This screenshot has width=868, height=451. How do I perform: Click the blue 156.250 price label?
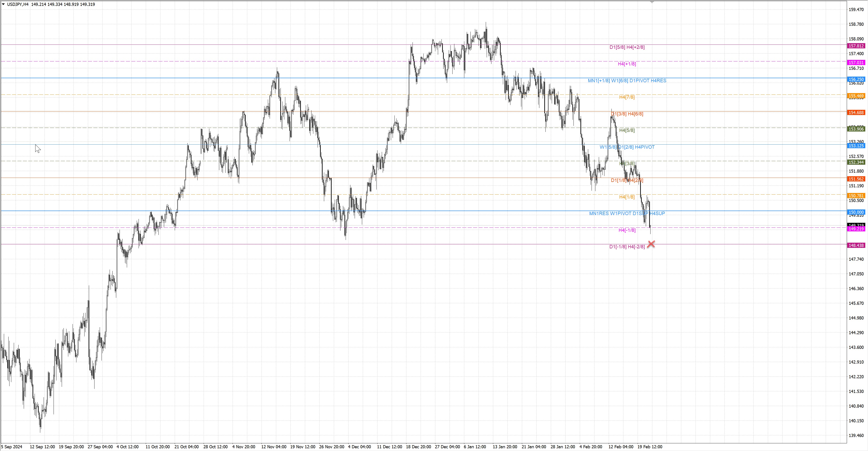pyautogui.click(x=856, y=80)
